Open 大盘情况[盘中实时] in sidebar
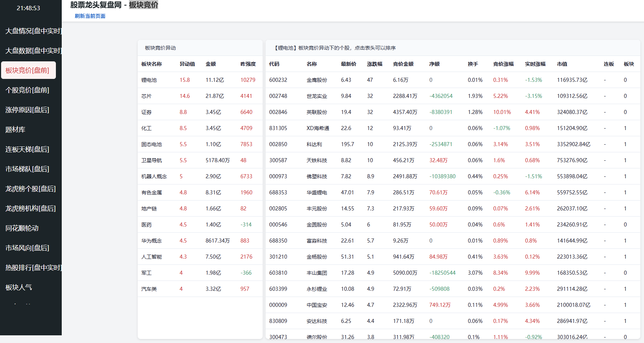 coord(33,31)
